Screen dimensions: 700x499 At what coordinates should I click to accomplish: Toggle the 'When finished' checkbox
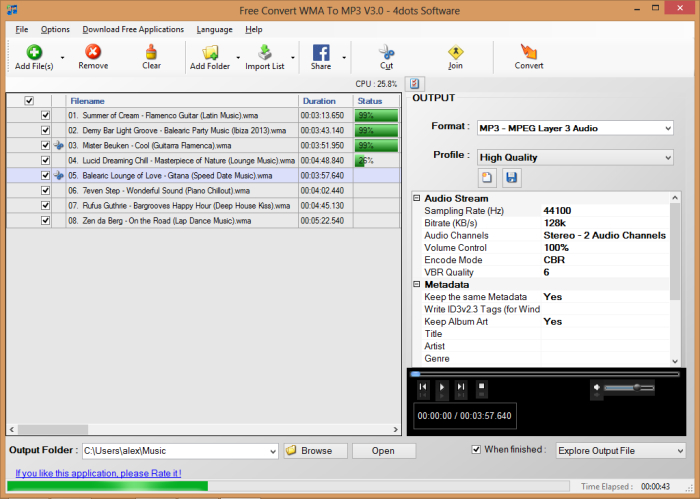pyautogui.click(x=476, y=450)
